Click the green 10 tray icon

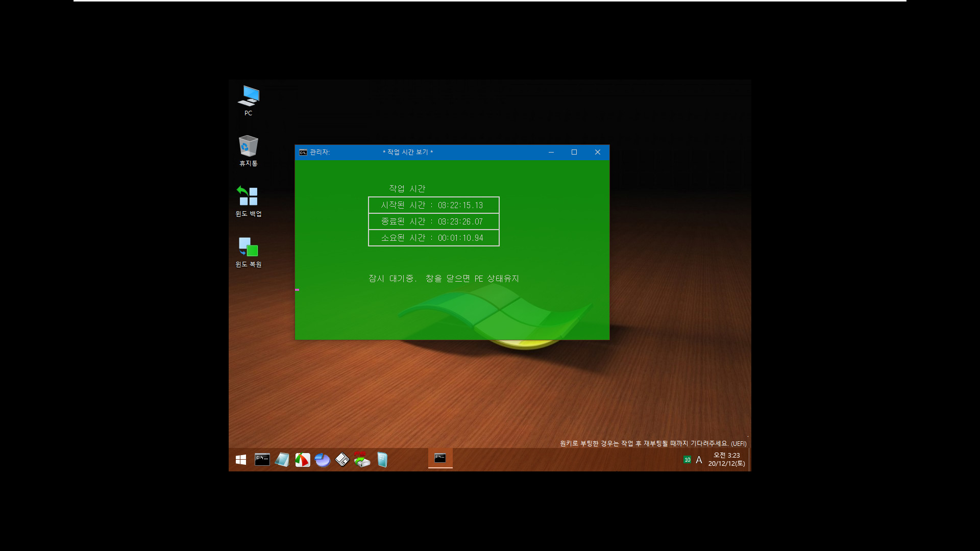coord(687,460)
